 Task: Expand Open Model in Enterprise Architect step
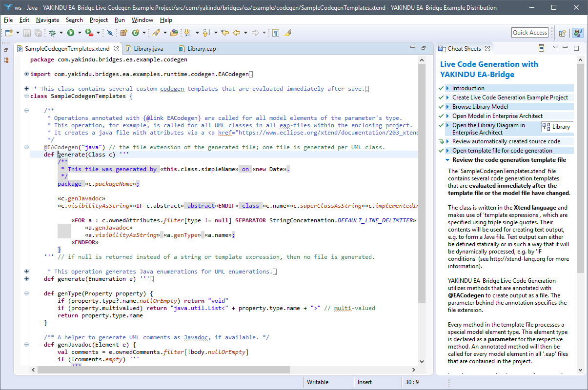click(447, 116)
